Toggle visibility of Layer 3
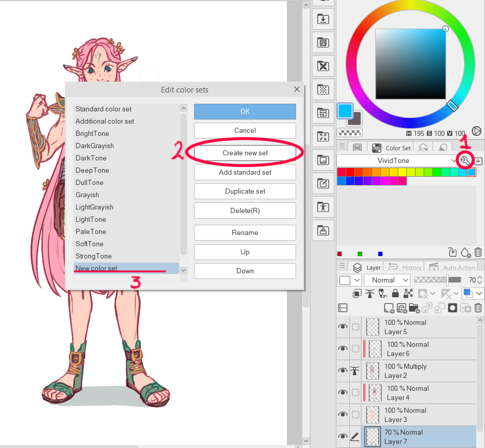Image resolution: width=485 pixels, height=448 pixels. click(x=343, y=415)
